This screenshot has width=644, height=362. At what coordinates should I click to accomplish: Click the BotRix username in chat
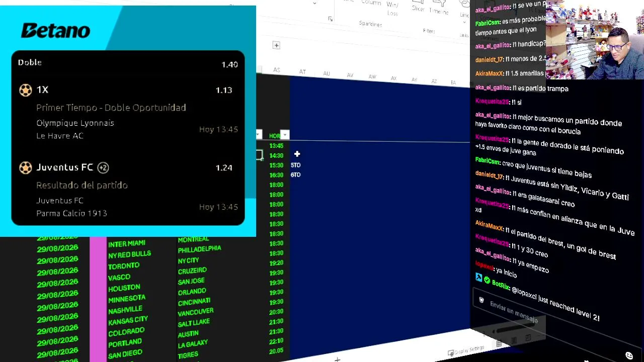coord(501,285)
